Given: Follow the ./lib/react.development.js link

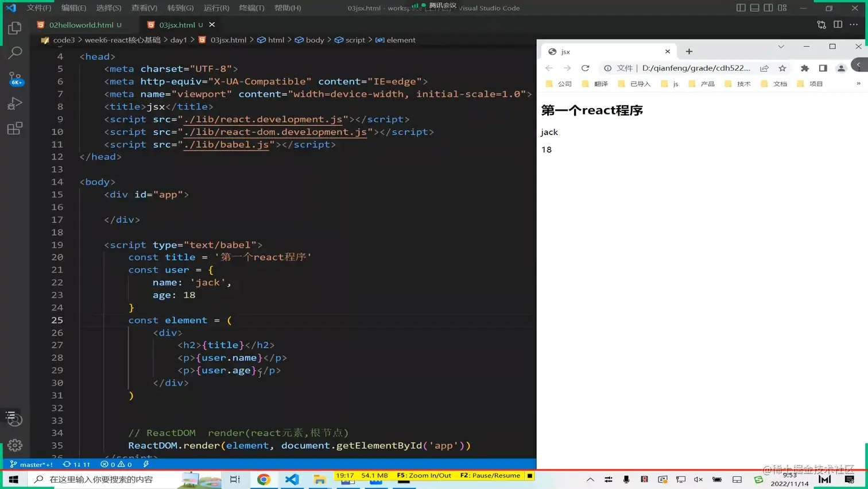Looking at the screenshot, I should tap(262, 120).
